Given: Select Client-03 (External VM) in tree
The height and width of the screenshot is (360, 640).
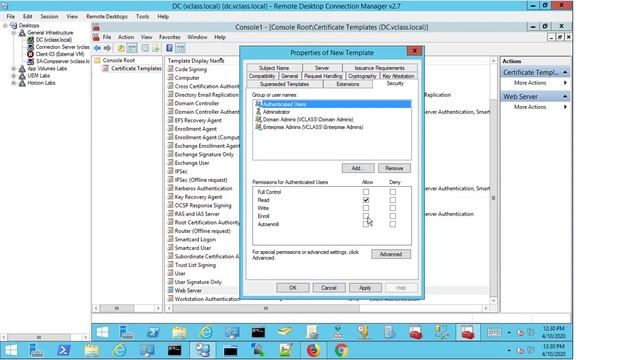Looking at the screenshot, I should [59, 54].
